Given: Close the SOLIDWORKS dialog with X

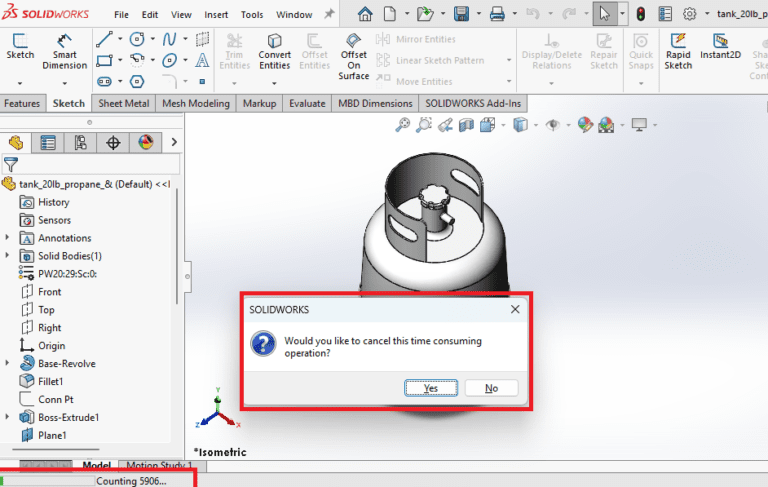Looking at the screenshot, I should point(515,309).
